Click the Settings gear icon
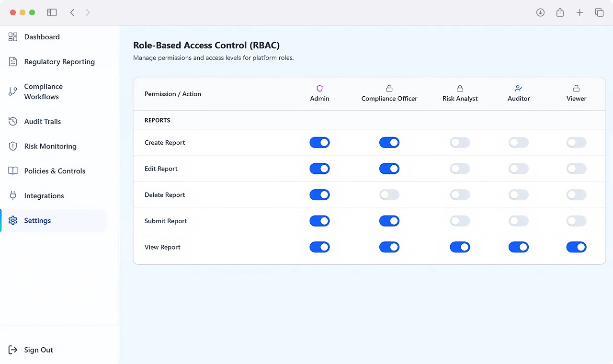 (x=13, y=221)
